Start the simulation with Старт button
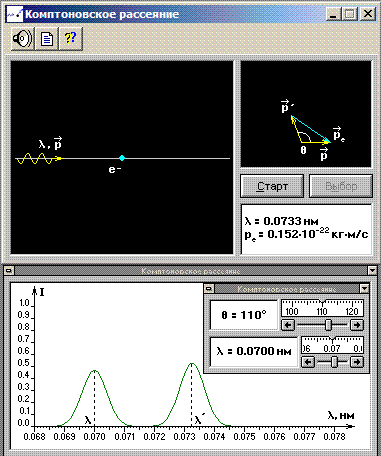Screen dimensions: 381x456 (272, 186)
